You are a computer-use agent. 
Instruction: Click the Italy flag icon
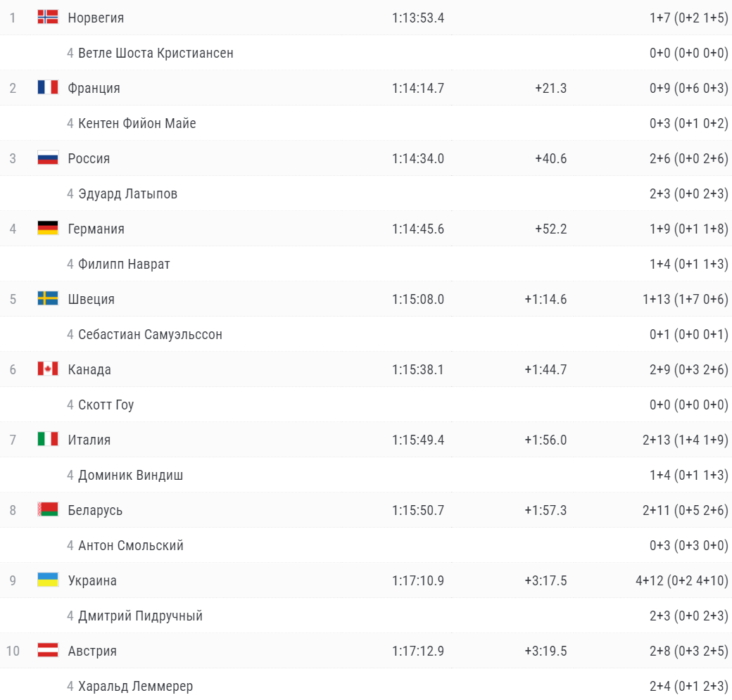tap(48, 440)
